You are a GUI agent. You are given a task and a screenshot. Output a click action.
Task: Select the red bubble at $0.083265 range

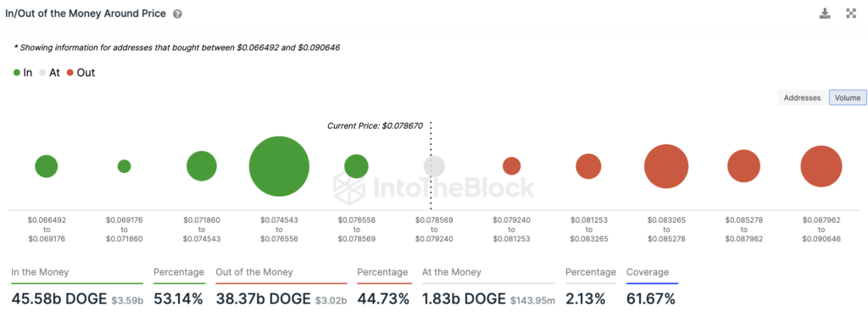[666, 166]
